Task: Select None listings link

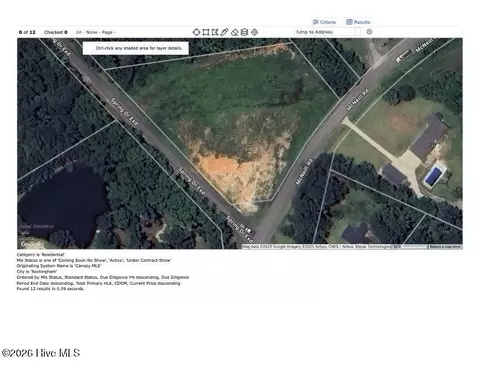Action: coord(92,32)
